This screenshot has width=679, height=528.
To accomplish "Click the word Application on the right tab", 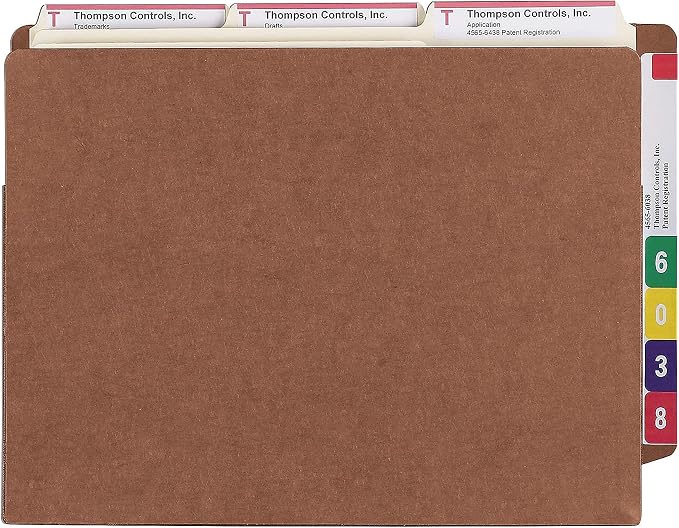I will pos(483,25).
